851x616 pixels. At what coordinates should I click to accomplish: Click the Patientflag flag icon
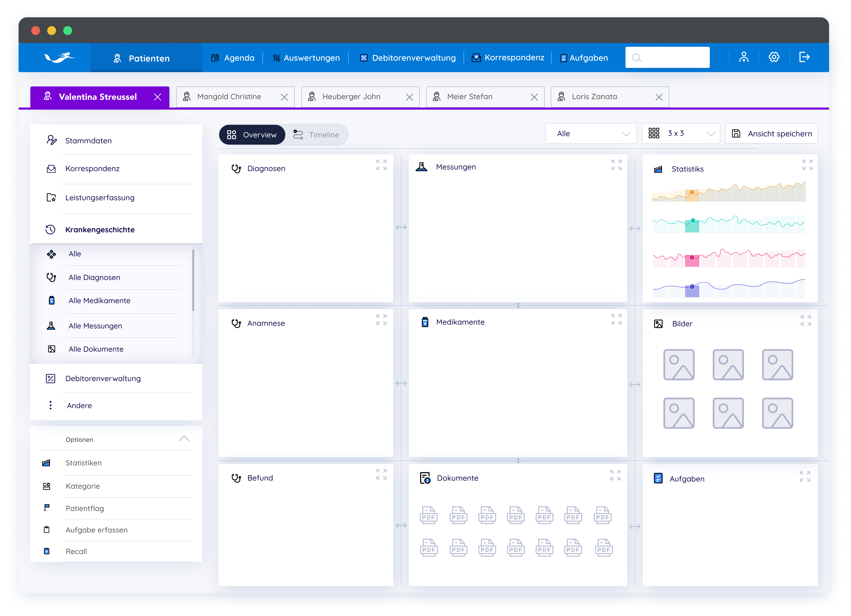(x=47, y=508)
